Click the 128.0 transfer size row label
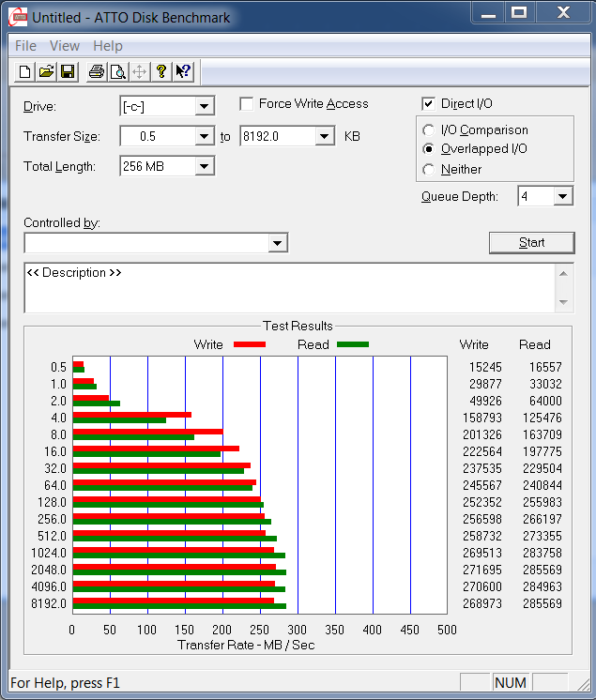 coord(52,502)
